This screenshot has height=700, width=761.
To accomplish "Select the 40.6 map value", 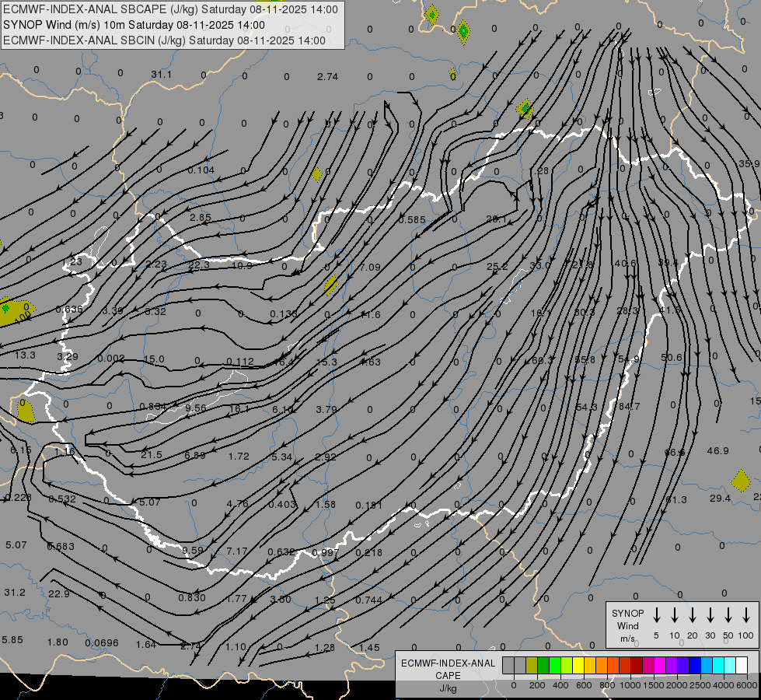I will tap(625, 264).
